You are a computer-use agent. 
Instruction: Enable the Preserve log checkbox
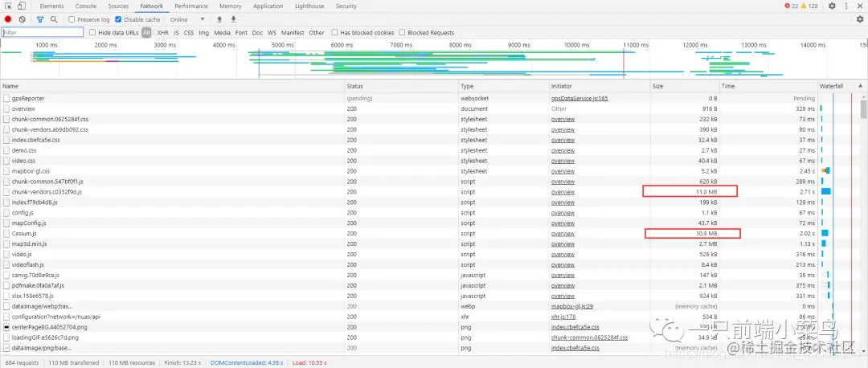tap(72, 19)
